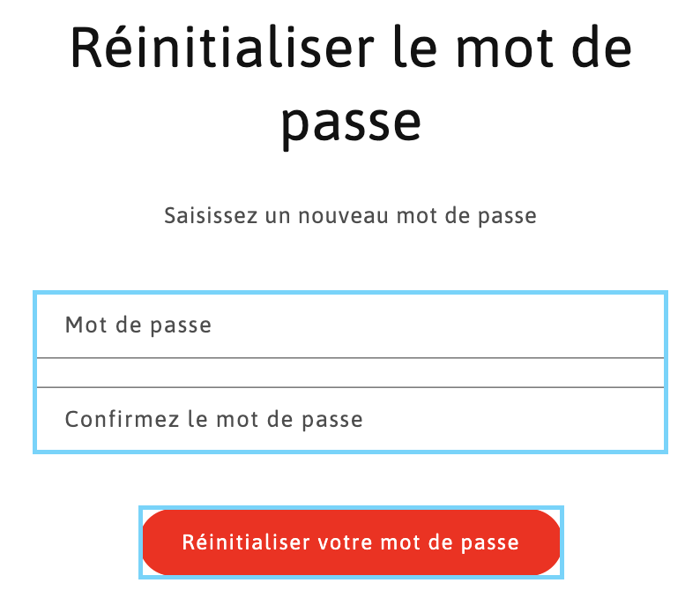Click the "Mot de passe" input field

point(350,325)
